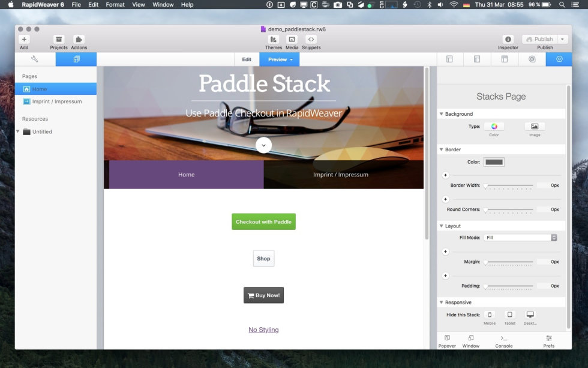Open Stacks Prefs
This screenshot has height=368, width=588.
pos(548,342)
